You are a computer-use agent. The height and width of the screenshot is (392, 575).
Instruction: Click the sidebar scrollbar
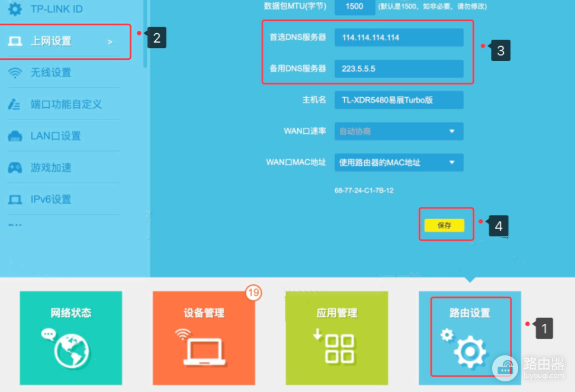[x=145, y=34]
